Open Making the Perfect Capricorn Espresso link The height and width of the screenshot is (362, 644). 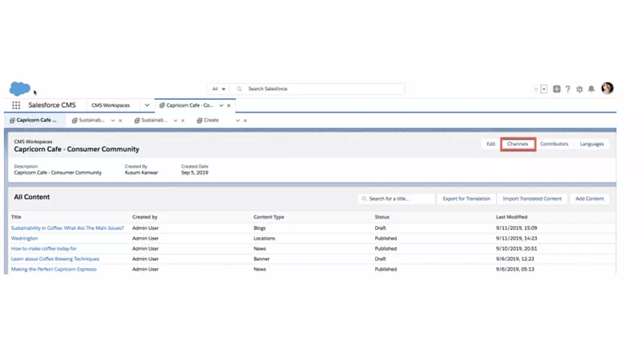[54, 269]
